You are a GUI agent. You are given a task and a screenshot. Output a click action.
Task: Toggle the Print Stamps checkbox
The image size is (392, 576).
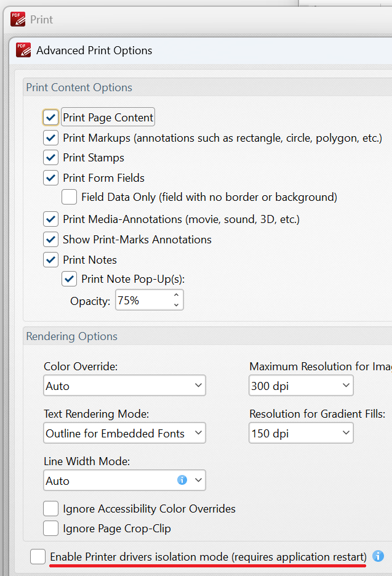[50, 158]
